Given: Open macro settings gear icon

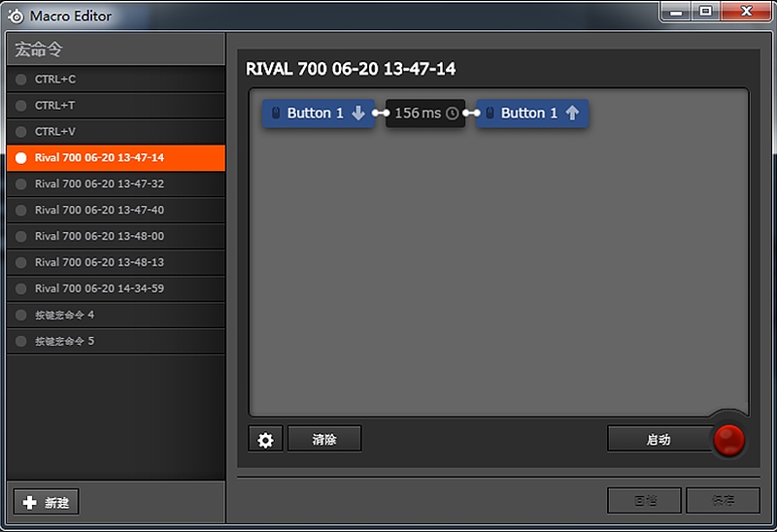Looking at the screenshot, I should (265, 440).
